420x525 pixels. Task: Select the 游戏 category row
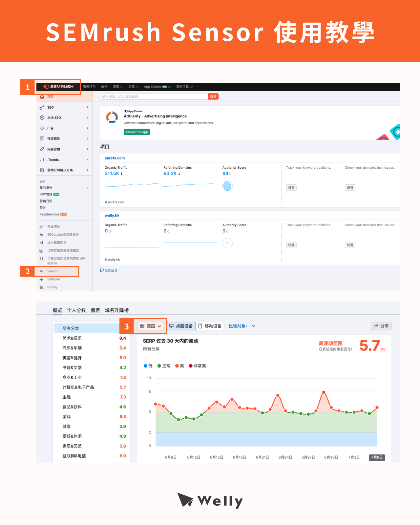(x=91, y=417)
